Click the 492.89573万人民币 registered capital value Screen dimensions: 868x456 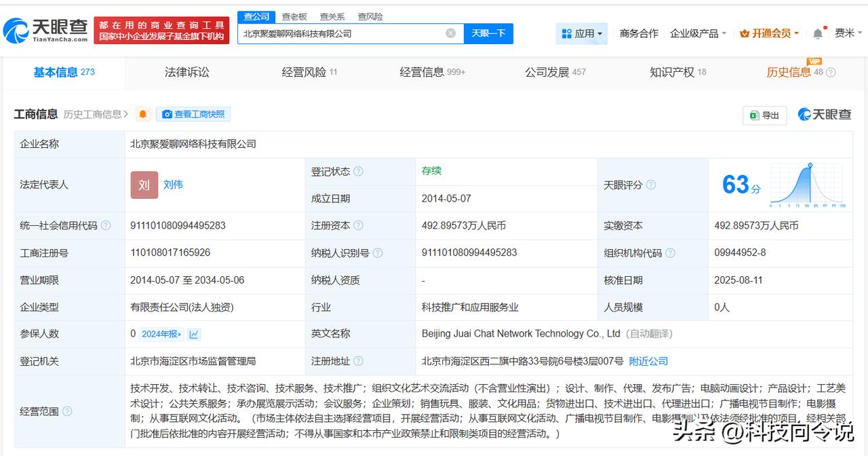point(463,225)
